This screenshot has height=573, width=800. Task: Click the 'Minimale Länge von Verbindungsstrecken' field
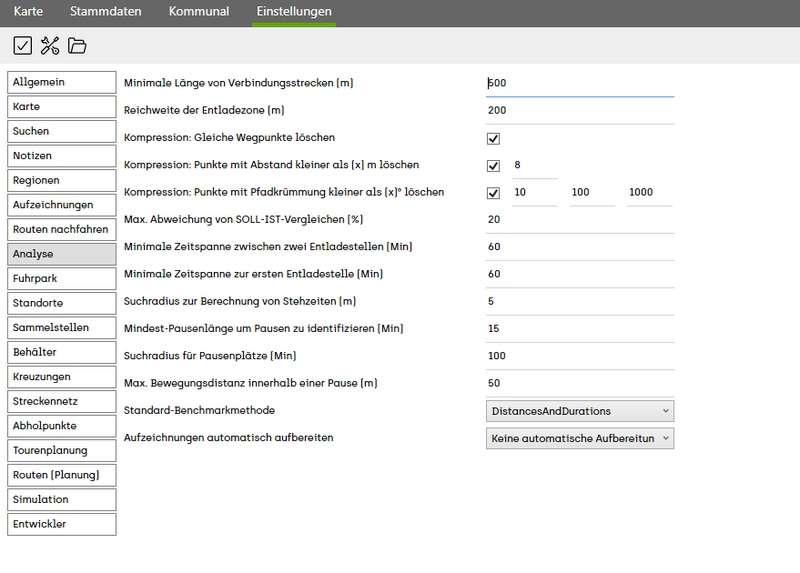(x=580, y=83)
